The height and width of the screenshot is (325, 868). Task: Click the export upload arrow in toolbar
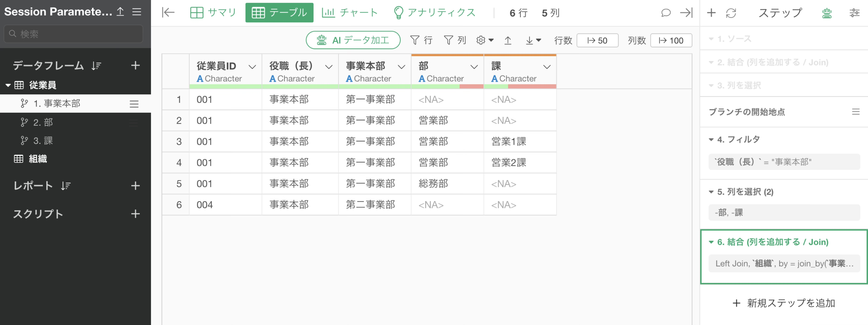[507, 40]
